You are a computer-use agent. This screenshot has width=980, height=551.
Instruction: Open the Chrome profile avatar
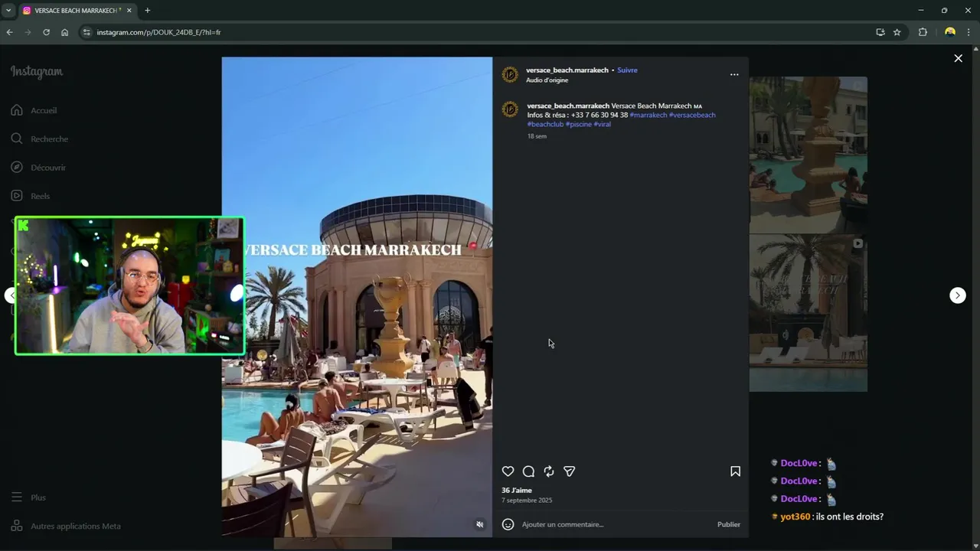(950, 32)
